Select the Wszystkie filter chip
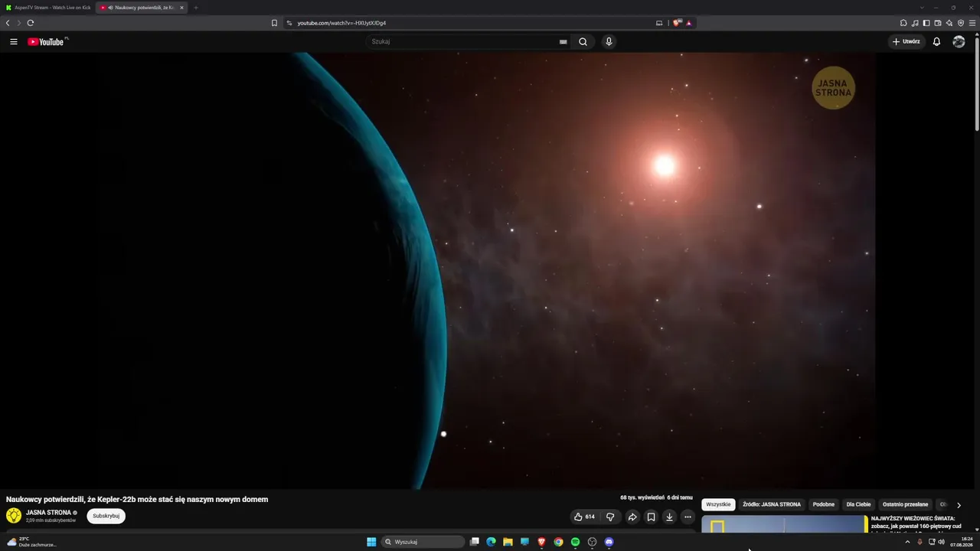Viewport: 980px width, 551px height. (718, 504)
